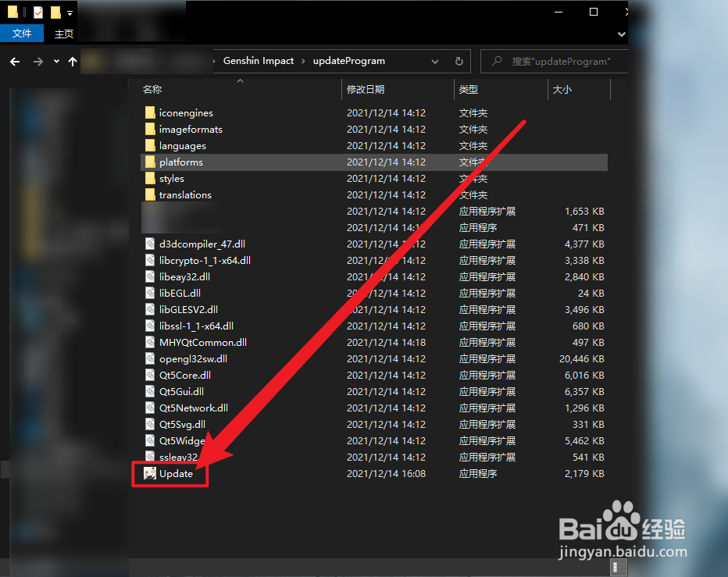Click Genshin Impact in address path

click(x=258, y=61)
